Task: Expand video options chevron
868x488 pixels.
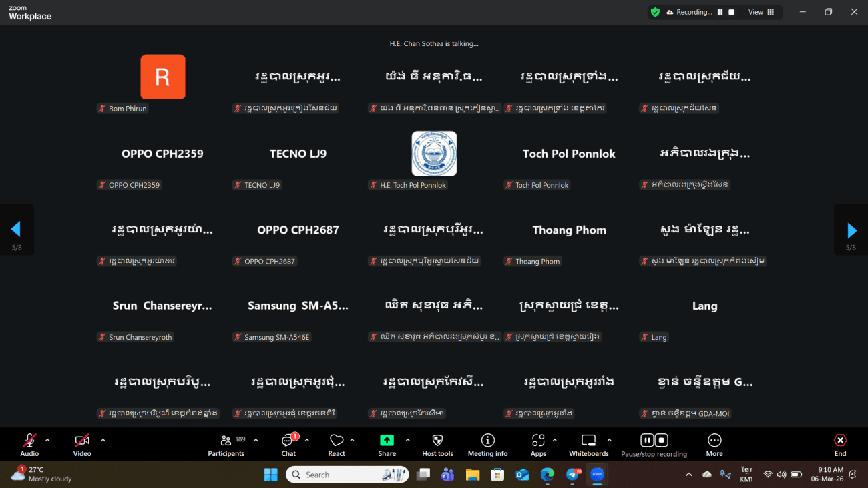Action: pyautogui.click(x=103, y=440)
